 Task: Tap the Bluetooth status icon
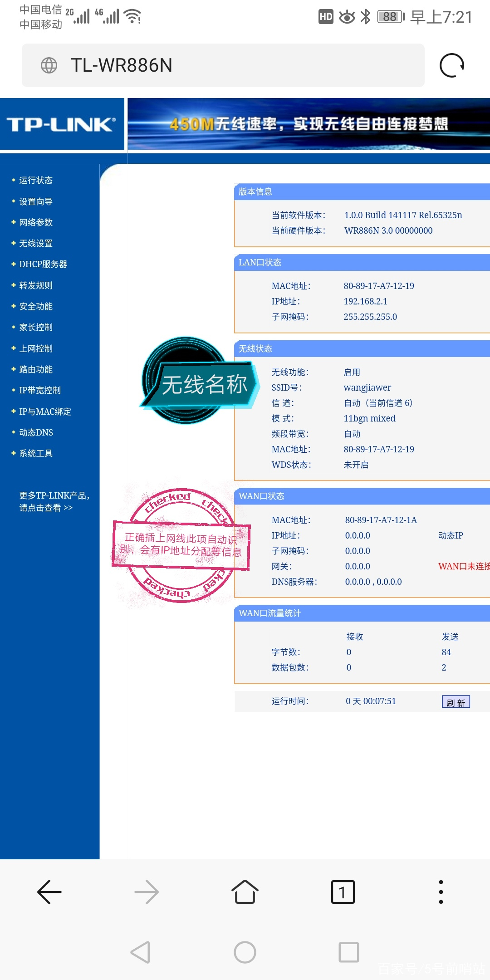[x=365, y=17]
